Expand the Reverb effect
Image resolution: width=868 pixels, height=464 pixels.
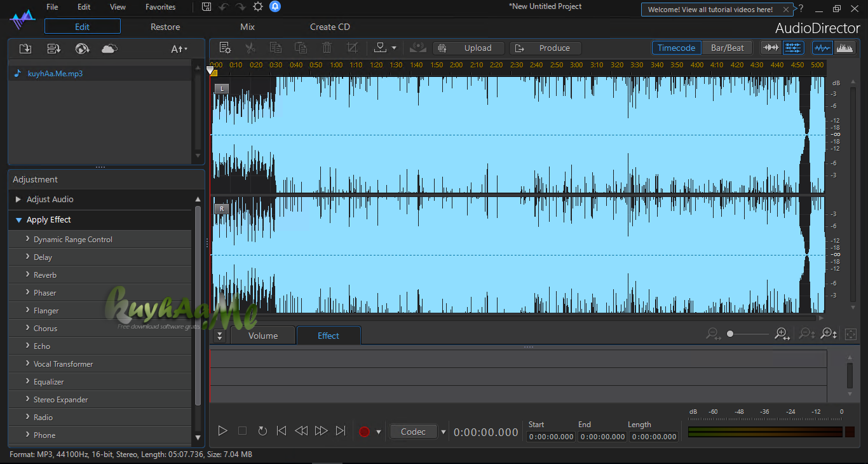(x=100, y=275)
